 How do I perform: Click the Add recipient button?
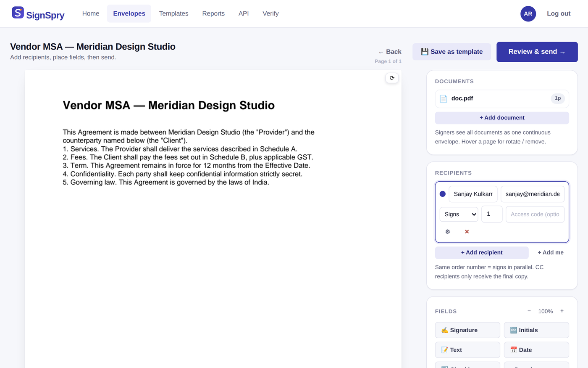(482, 252)
